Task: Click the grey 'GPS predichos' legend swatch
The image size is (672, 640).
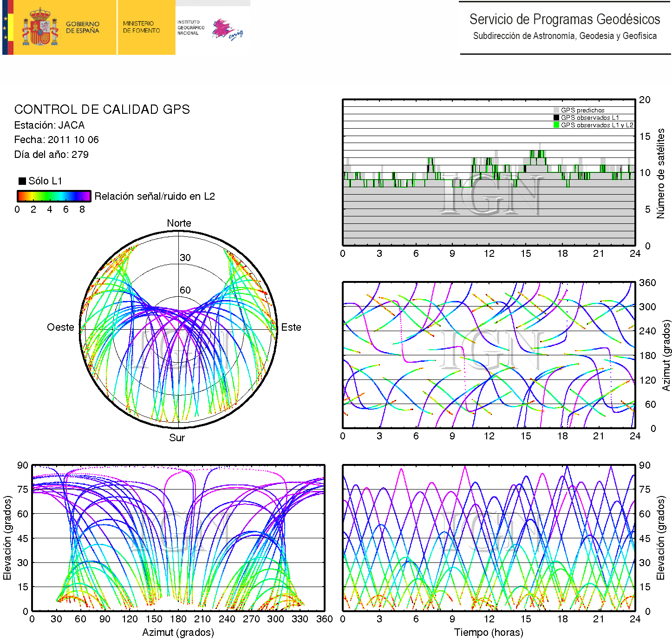Action: pos(556,111)
